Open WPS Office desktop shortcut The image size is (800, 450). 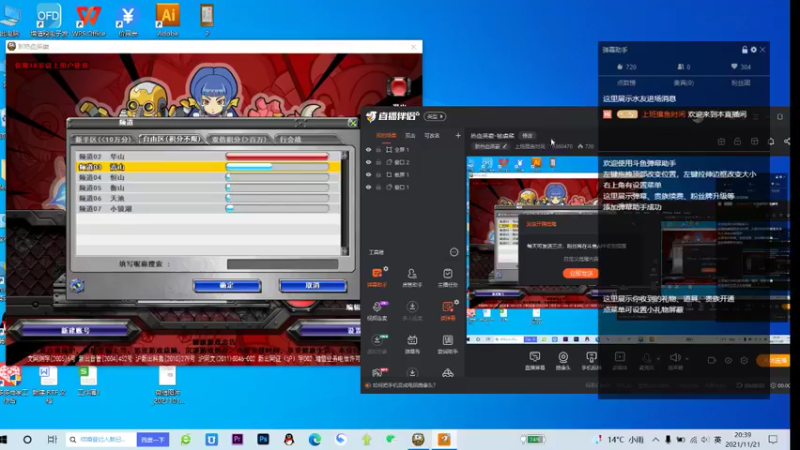88,20
